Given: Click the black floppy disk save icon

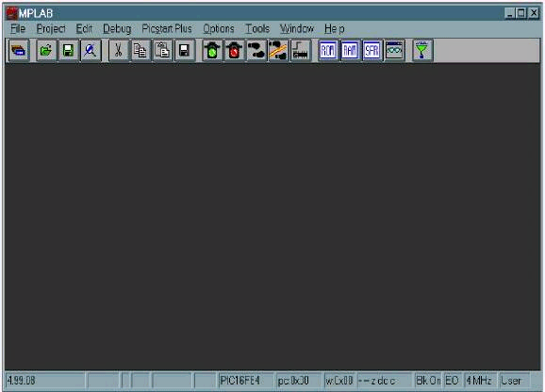Looking at the screenshot, I should [184, 51].
